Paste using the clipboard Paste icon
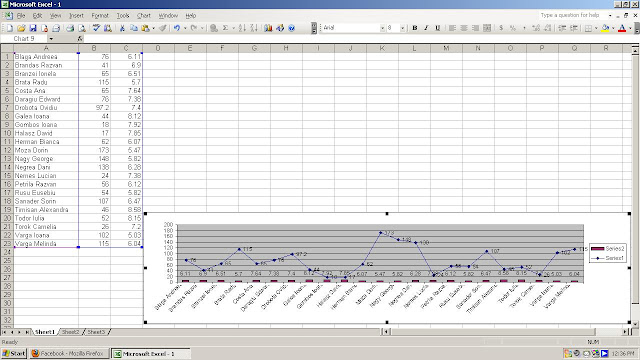The image size is (640, 360). (x=145, y=28)
